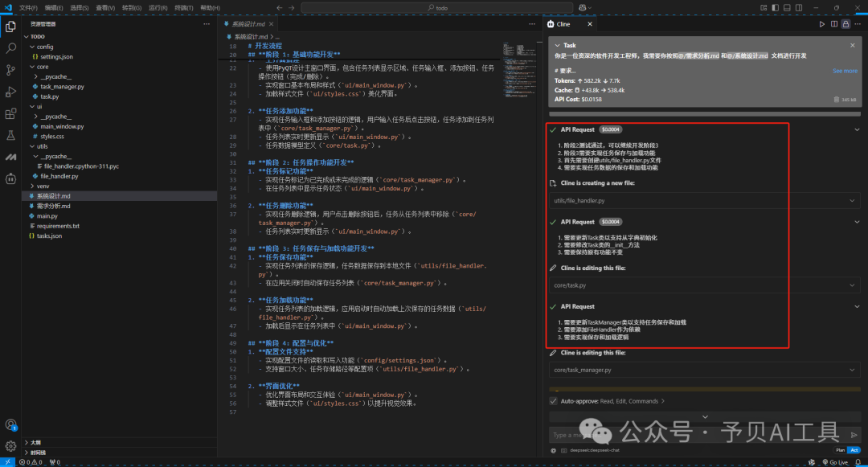Toggle the Auto-approve checkbox
The height and width of the screenshot is (467, 868).
point(553,401)
